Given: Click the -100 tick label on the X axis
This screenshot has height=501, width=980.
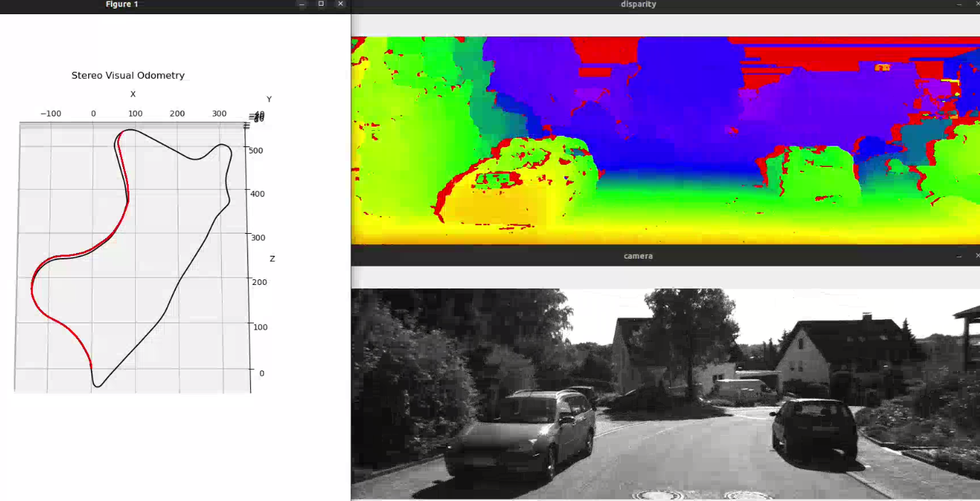Looking at the screenshot, I should (x=50, y=113).
